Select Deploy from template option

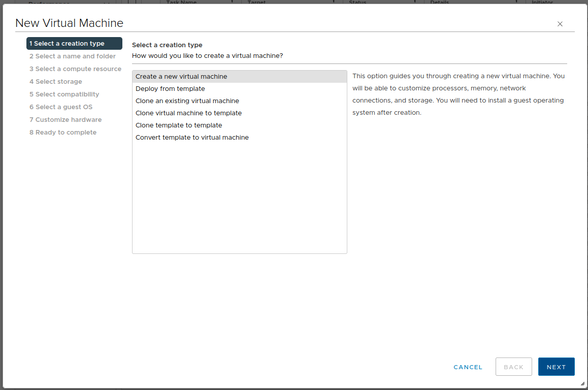point(170,89)
